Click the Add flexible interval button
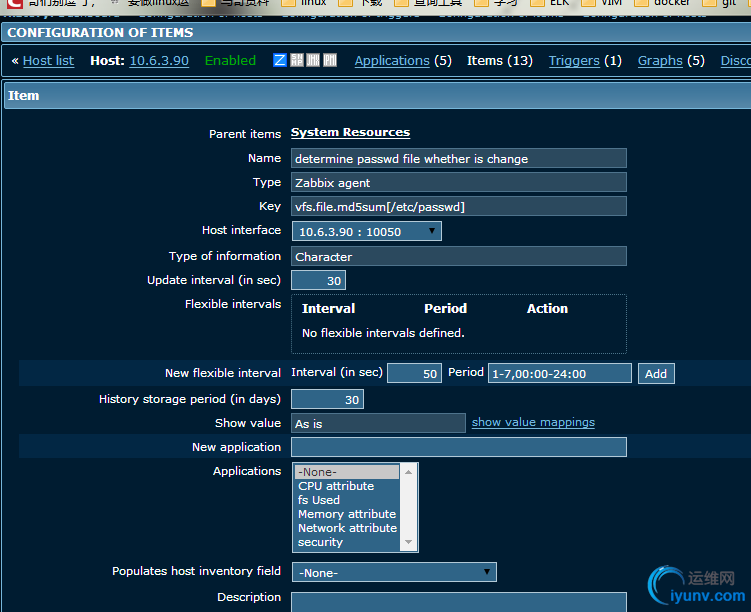 656,374
